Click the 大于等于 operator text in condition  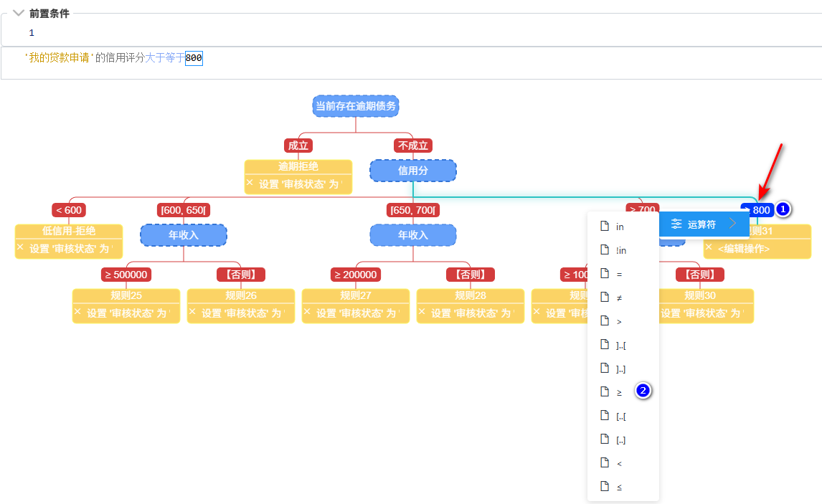[164, 58]
